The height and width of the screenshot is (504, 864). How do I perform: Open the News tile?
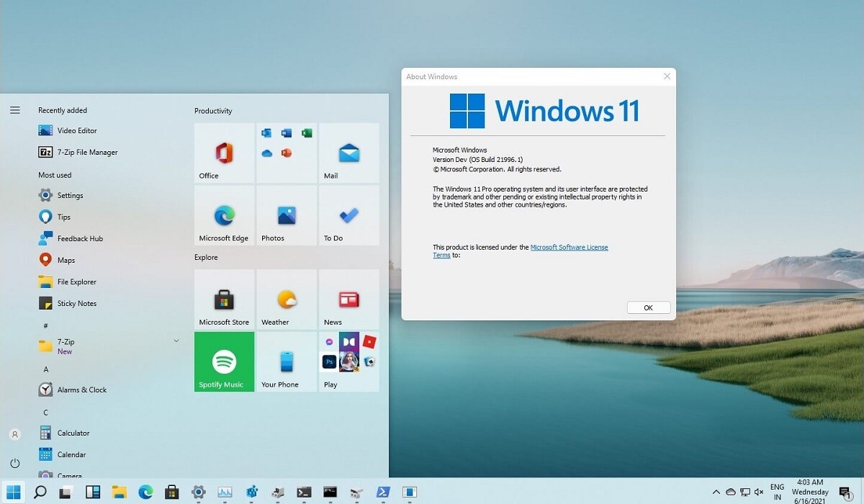349,300
